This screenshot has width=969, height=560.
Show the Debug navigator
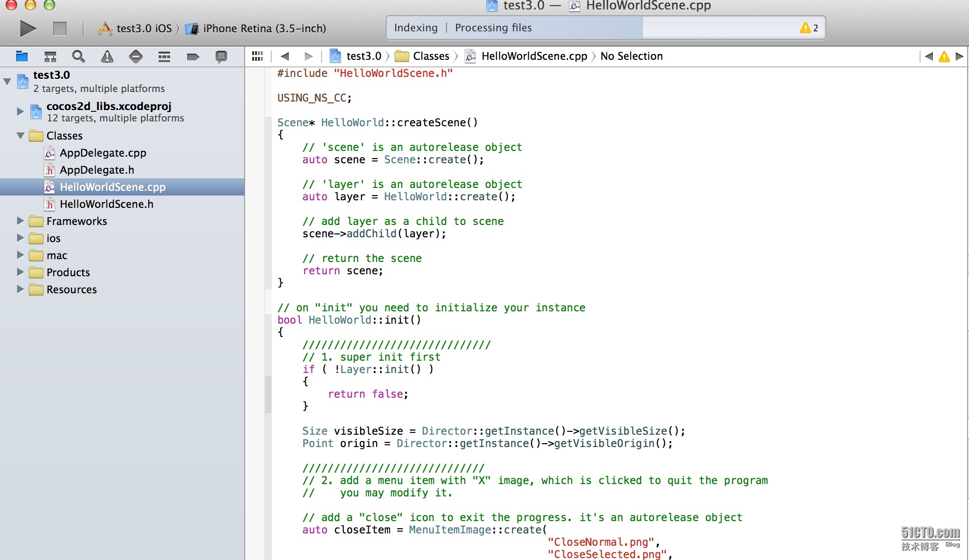pyautogui.click(x=164, y=56)
